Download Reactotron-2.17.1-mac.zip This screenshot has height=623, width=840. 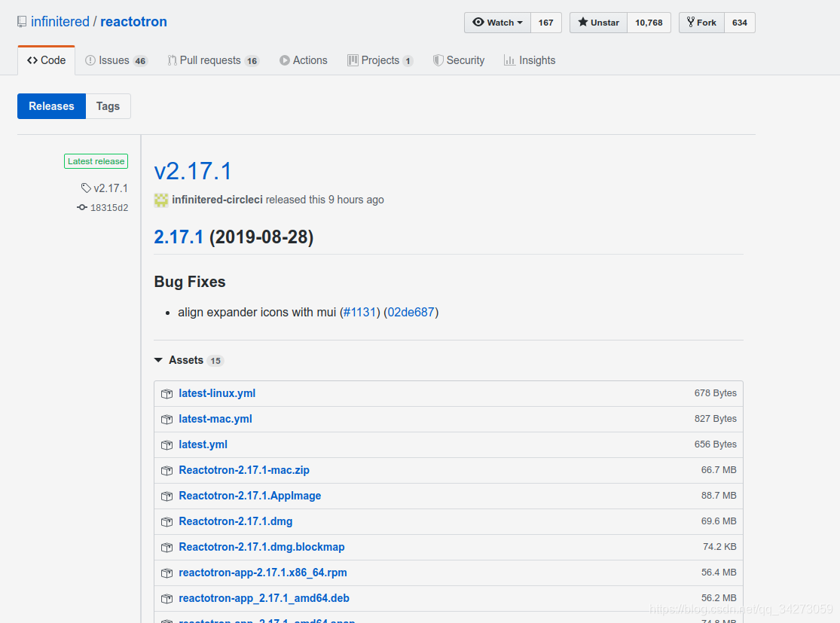(x=244, y=470)
